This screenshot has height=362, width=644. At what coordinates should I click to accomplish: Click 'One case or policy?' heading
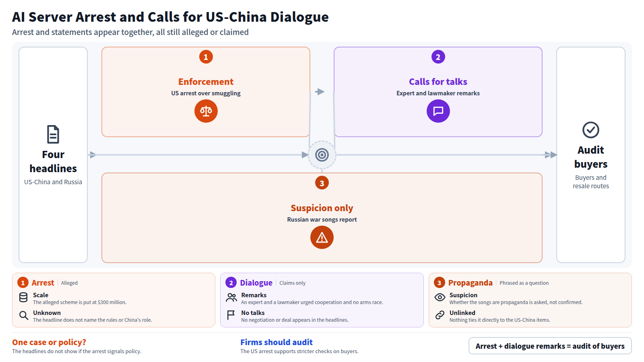[x=49, y=342]
